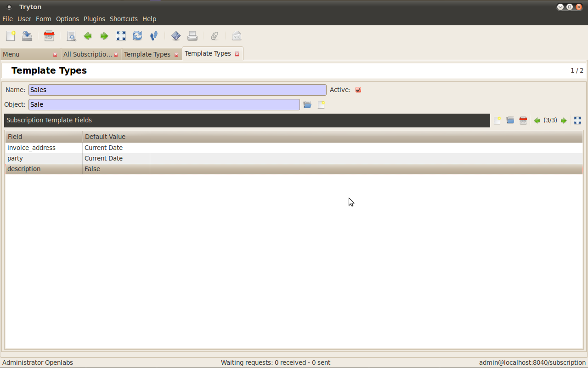Switch to the All Subscriptions tab

tap(87, 54)
